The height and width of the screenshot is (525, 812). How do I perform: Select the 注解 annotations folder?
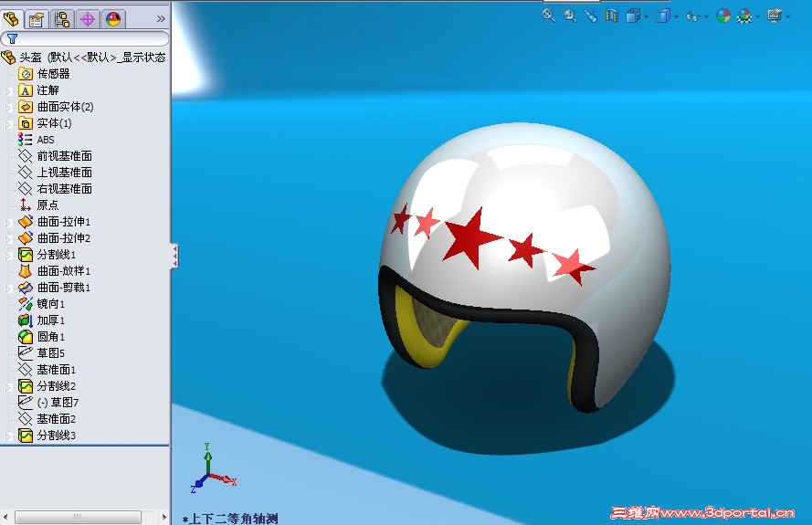click(x=39, y=90)
